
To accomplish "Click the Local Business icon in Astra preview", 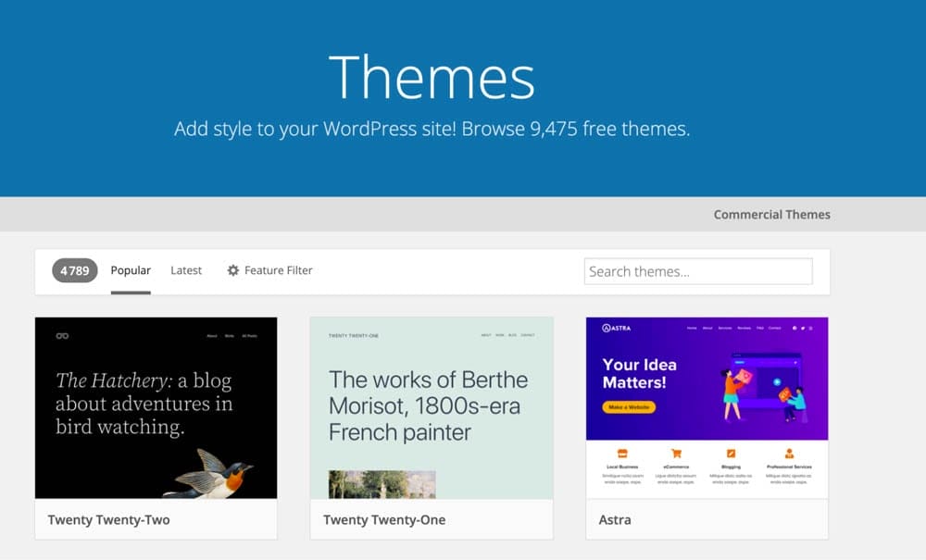I will pos(621,453).
